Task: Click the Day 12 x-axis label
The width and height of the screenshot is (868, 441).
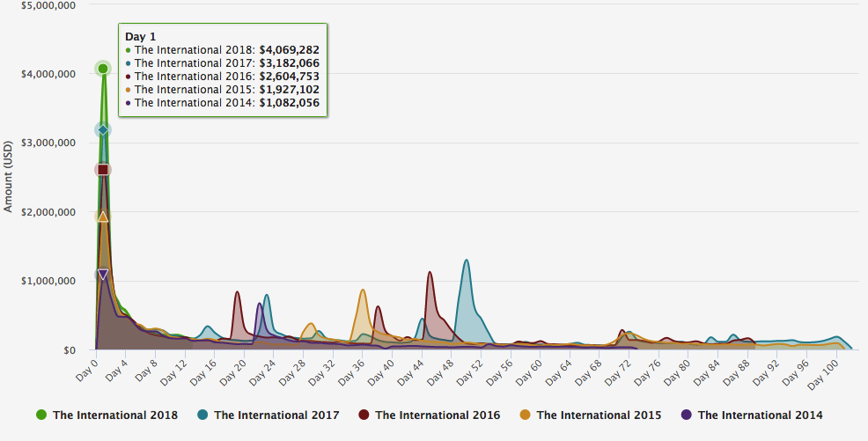Action: (173, 371)
